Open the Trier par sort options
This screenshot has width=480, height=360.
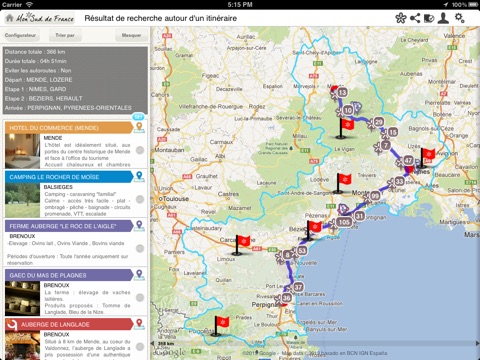click(x=65, y=35)
